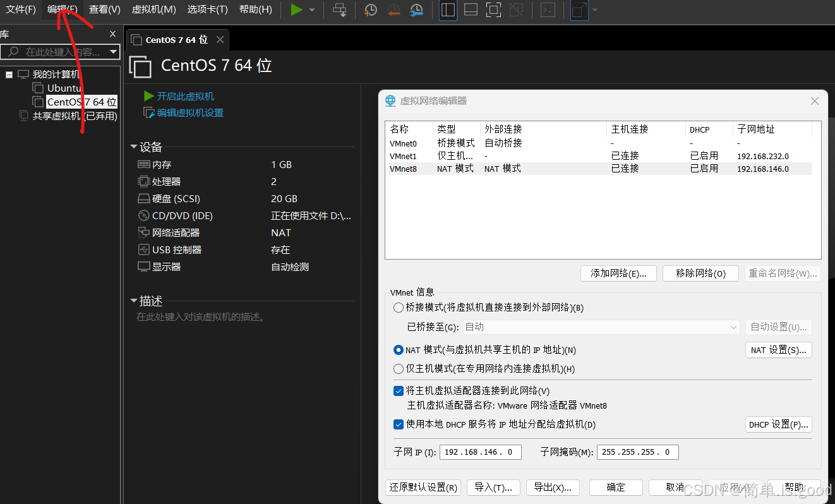The width and height of the screenshot is (835, 504).
Task: Click the 导出(X)... button
Action: (553, 488)
